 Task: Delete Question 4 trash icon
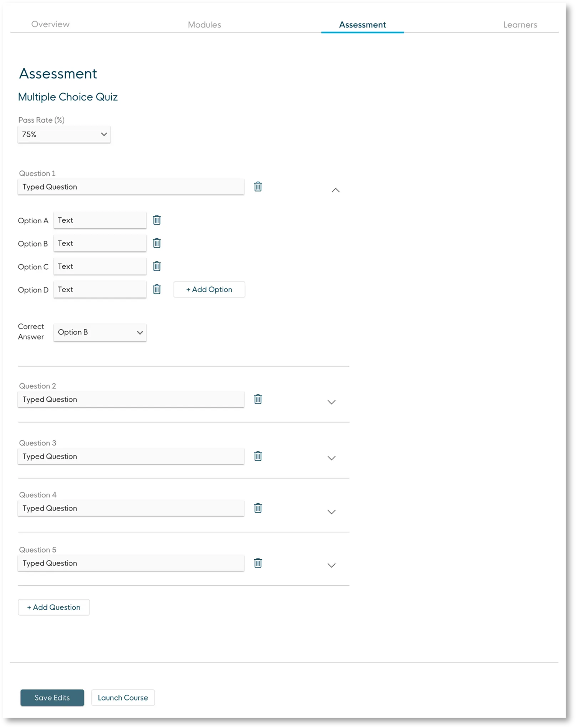258,508
